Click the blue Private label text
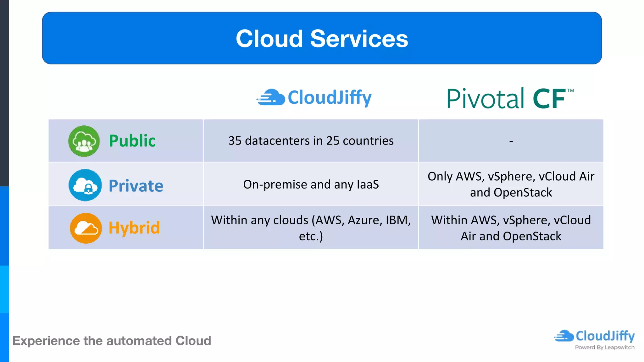This screenshot has width=644, height=362. coord(136,186)
